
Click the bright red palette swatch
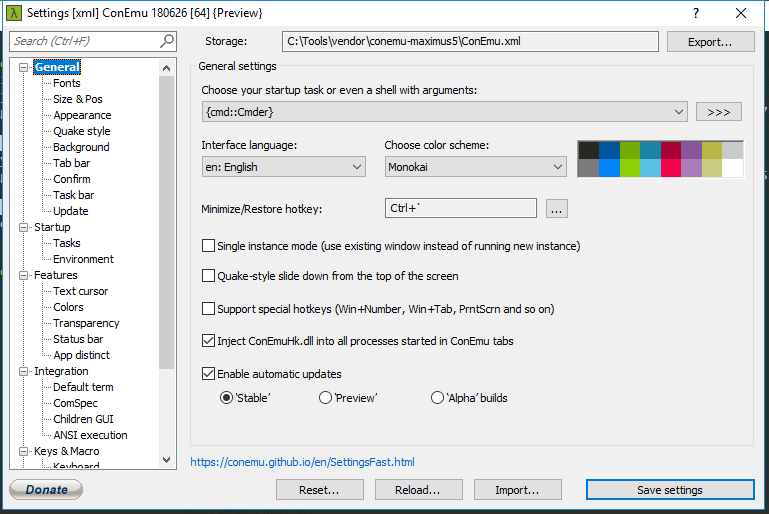(671, 168)
